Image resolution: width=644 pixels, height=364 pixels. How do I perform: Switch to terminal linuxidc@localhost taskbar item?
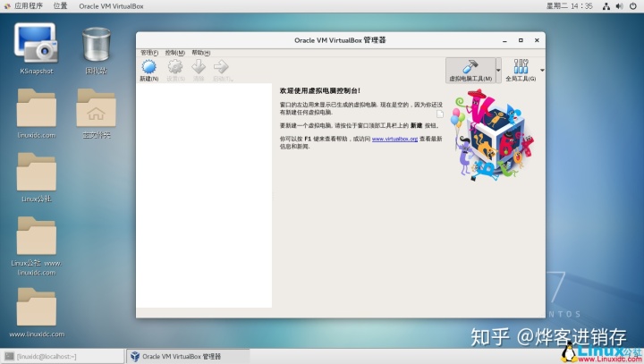point(62,356)
